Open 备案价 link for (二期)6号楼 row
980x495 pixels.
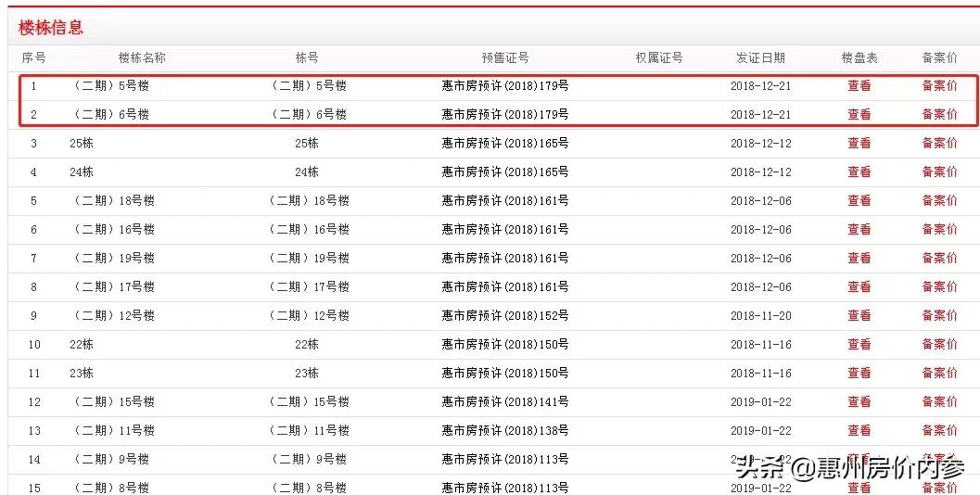[x=939, y=114]
